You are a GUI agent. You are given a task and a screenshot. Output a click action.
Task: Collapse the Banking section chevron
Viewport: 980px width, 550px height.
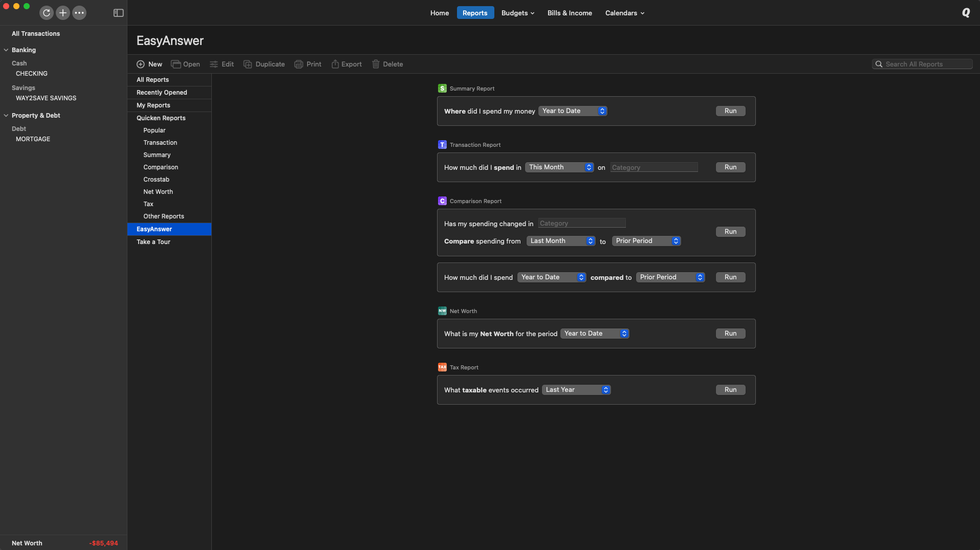(x=6, y=50)
